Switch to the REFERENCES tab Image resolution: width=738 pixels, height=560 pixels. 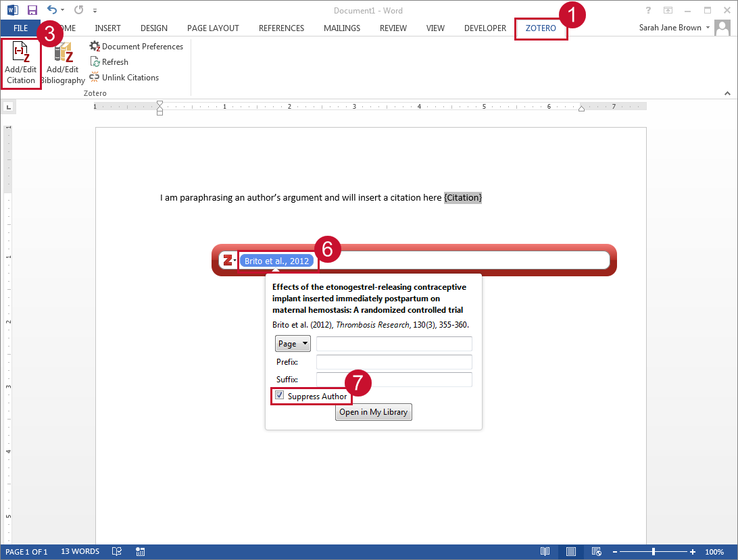(x=281, y=28)
